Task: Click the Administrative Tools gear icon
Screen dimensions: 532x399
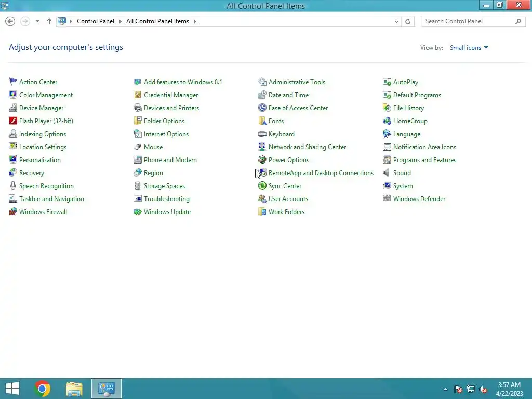Action: pyautogui.click(x=262, y=82)
